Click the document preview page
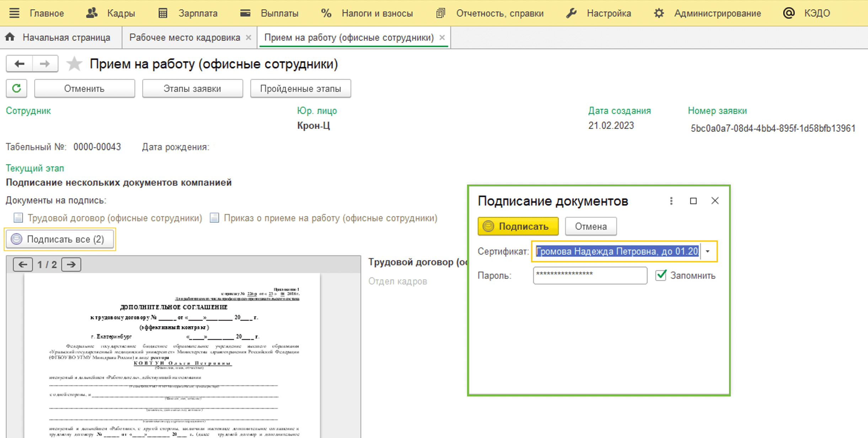 pyautogui.click(x=172, y=356)
